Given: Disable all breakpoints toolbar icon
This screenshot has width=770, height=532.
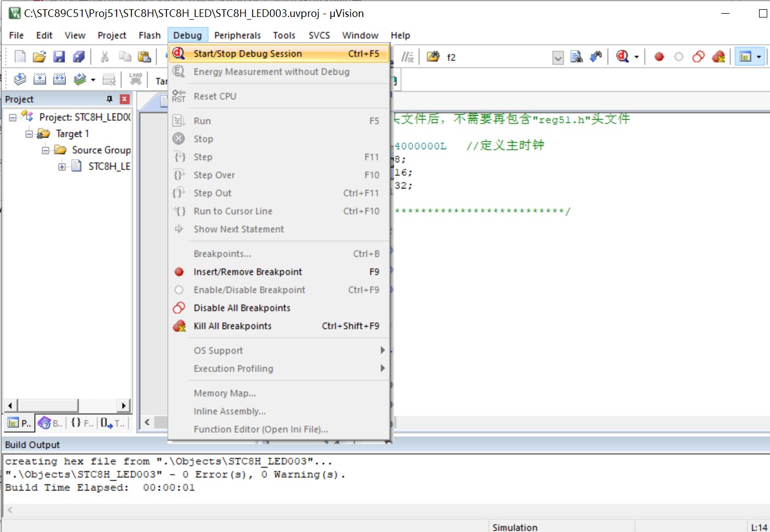Looking at the screenshot, I should click(x=698, y=56).
